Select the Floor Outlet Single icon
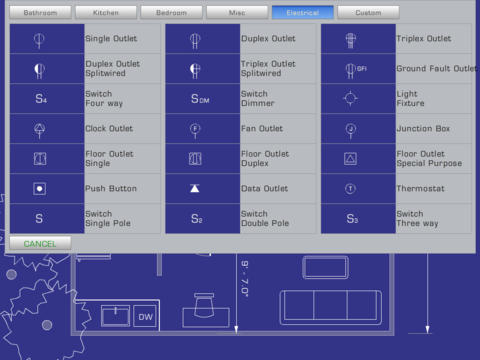 [x=40, y=158]
